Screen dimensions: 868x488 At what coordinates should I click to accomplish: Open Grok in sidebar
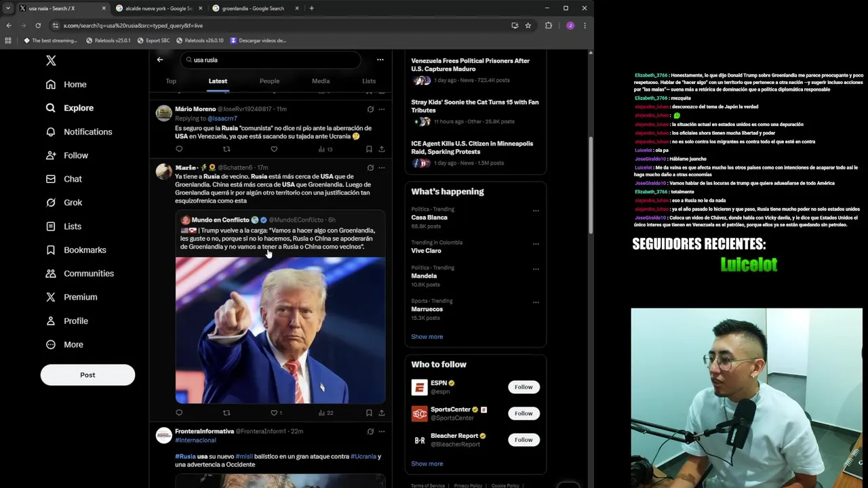tap(64, 203)
